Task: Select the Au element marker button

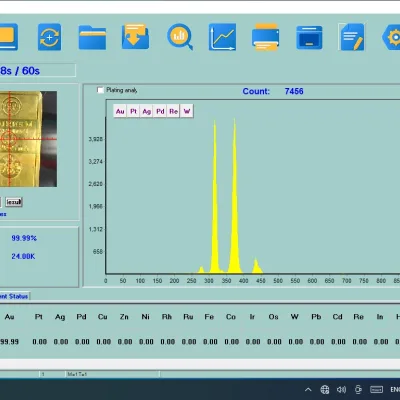Action: pyautogui.click(x=120, y=111)
